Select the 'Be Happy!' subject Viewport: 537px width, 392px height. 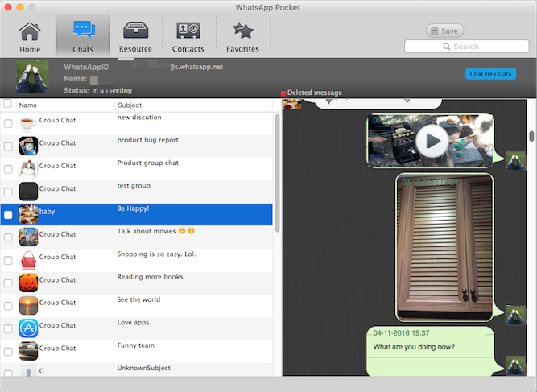[x=133, y=208]
